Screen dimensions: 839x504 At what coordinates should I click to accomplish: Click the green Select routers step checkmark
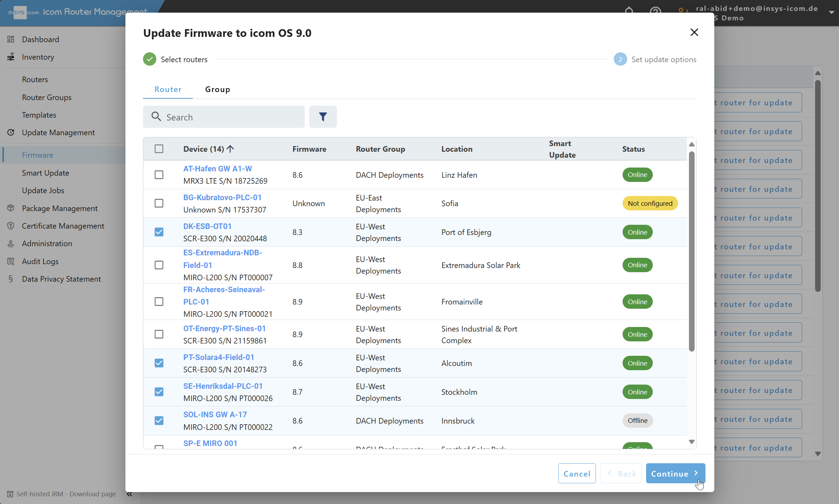coord(150,59)
